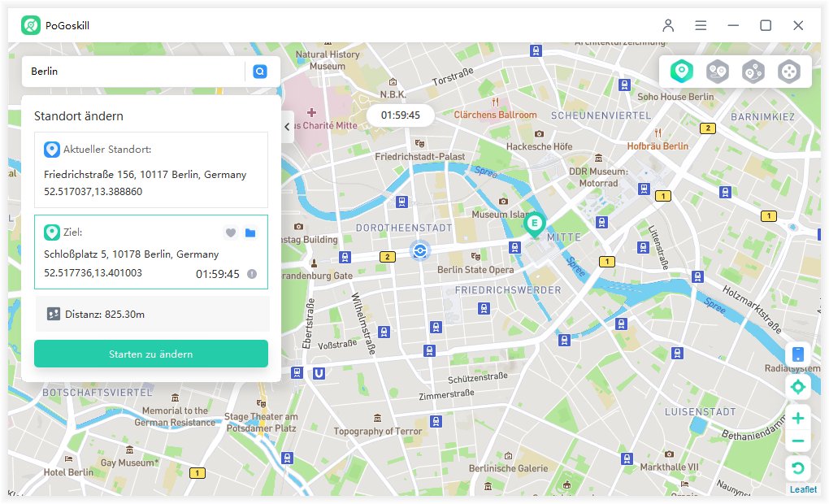Click the blue search magnifier icon

(260, 72)
